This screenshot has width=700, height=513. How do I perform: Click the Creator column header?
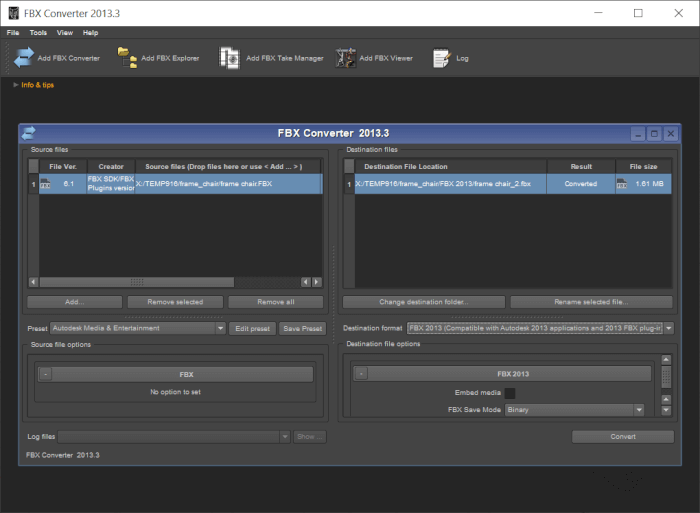[x=111, y=167]
